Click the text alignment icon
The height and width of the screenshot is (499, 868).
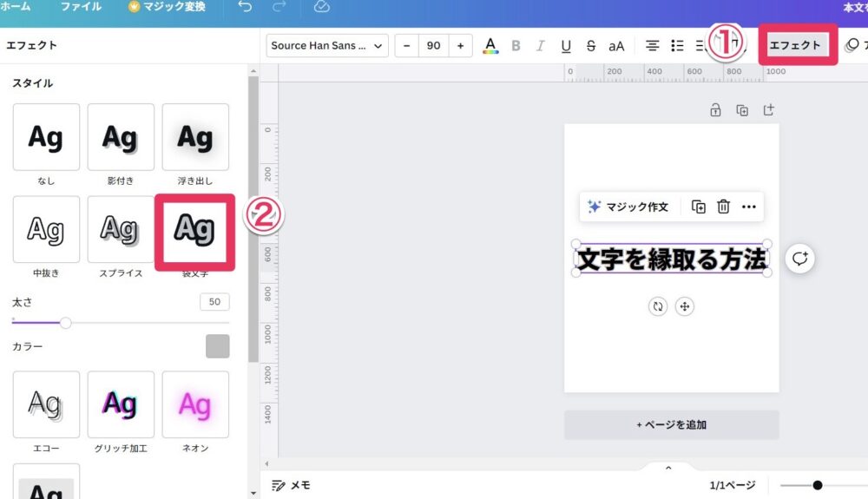tap(651, 46)
